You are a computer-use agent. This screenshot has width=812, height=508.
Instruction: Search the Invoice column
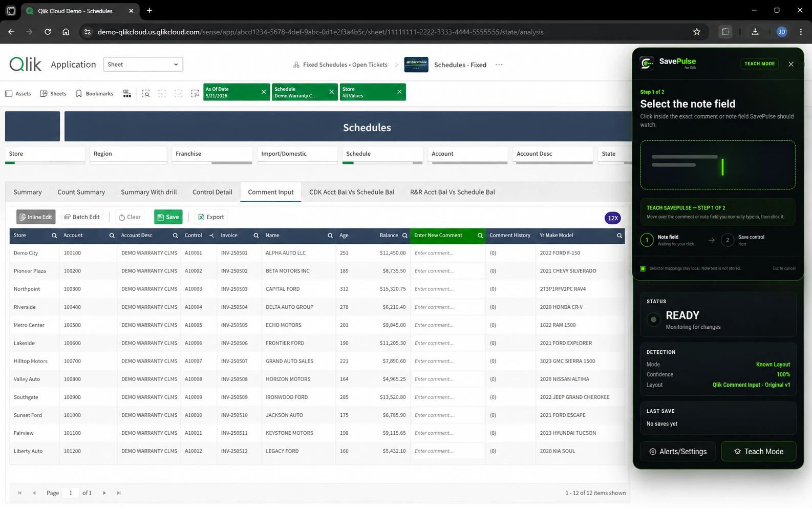click(x=256, y=236)
